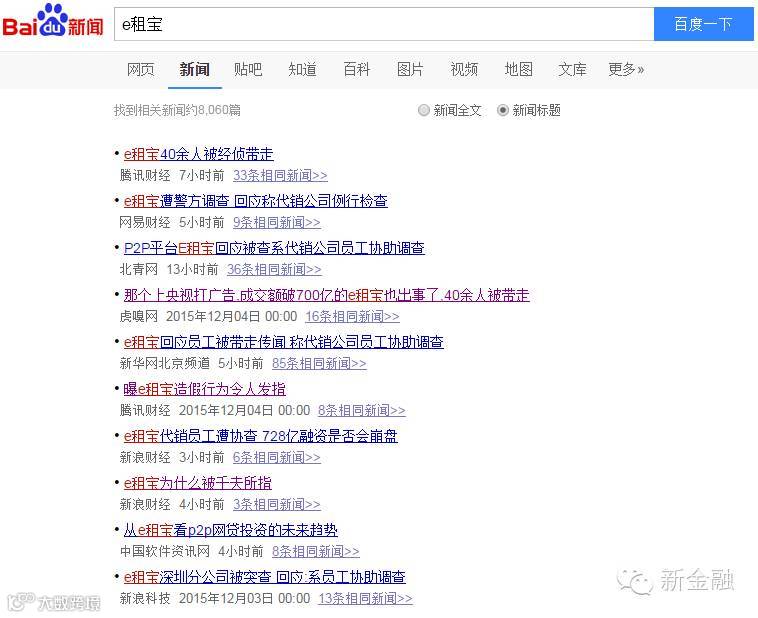This screenshot has height=618, width=758.
Task: Click source text 虎嗅网
Action: (x=139, y=317)
